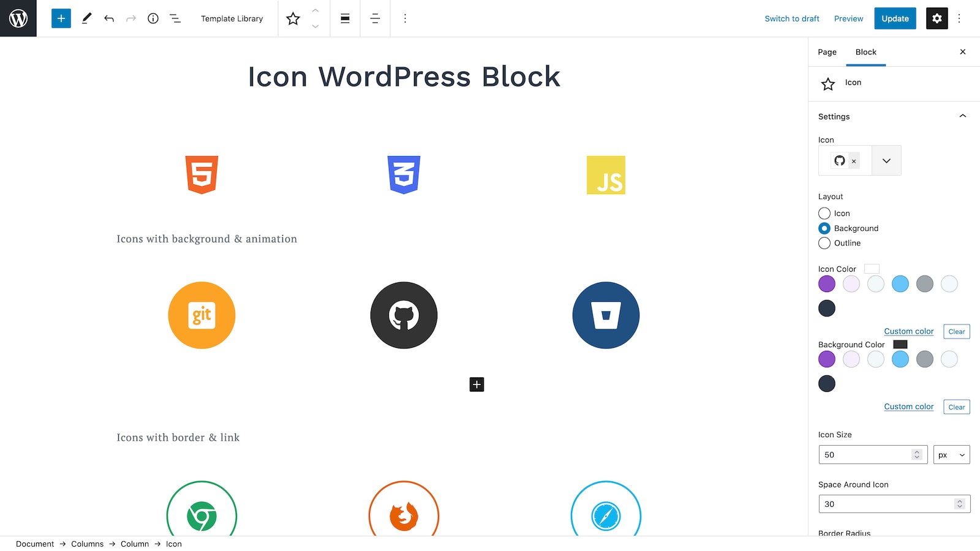Open the WordPress logo dashboard link
Screen dimensions: 980x551
pyautogui.click(x=18, y=18)
